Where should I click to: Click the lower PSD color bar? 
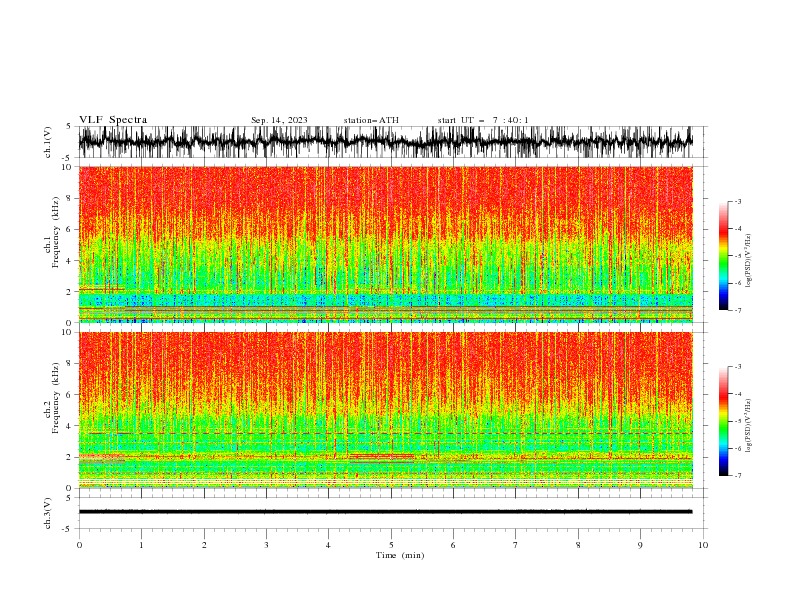coord(724,421)
